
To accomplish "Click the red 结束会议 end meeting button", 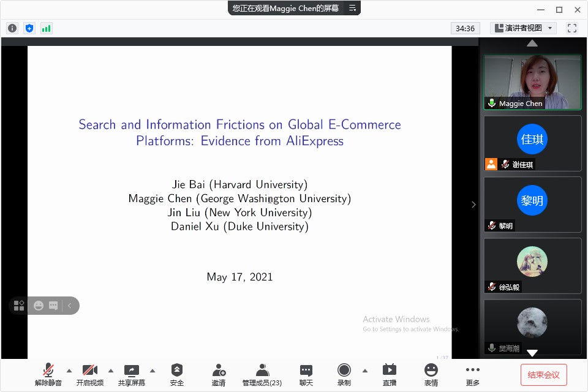I will point(544,375).
